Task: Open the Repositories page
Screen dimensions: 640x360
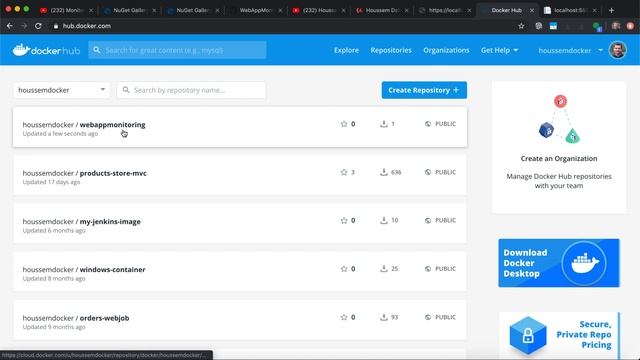Action: 391,50
